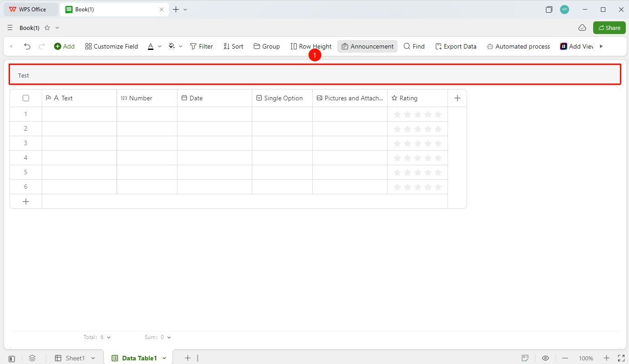Open the Find tool
This screenshot has height=364, width=629.
click(414, 46)
